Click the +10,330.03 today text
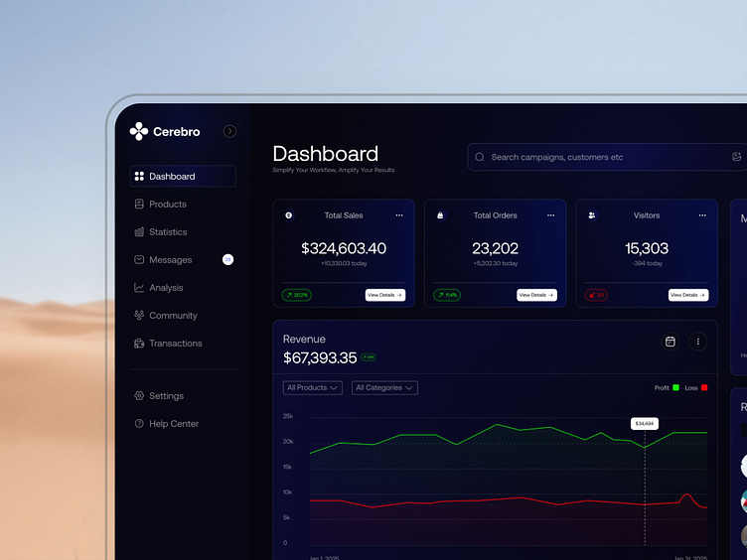The image size is (747, 560). pos(344,263)
